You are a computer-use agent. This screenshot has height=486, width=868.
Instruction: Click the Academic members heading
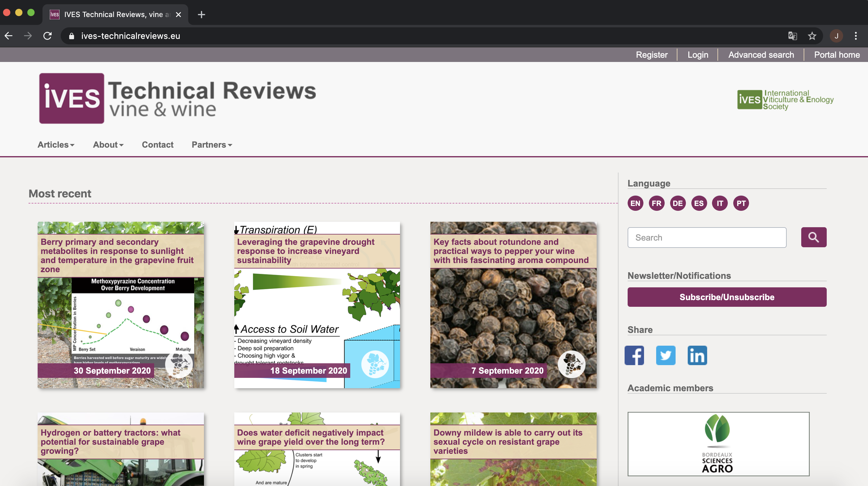670,388
